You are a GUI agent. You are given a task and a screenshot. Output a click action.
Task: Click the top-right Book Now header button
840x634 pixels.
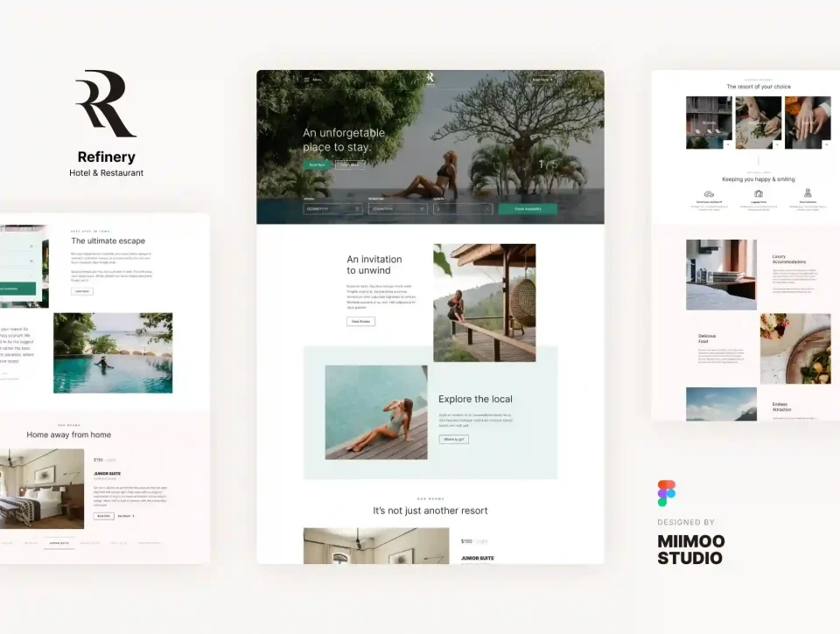coord(543,80)
